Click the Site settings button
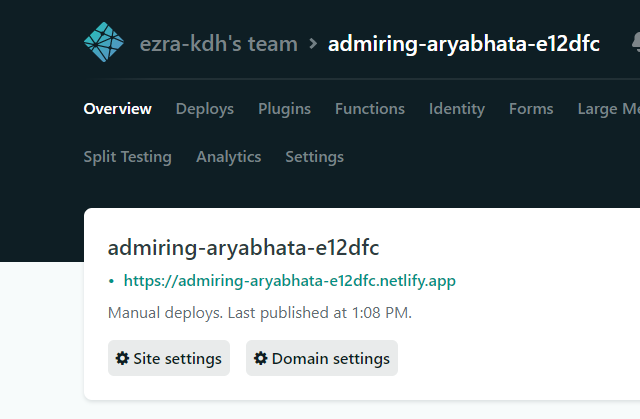 (169, 358)
